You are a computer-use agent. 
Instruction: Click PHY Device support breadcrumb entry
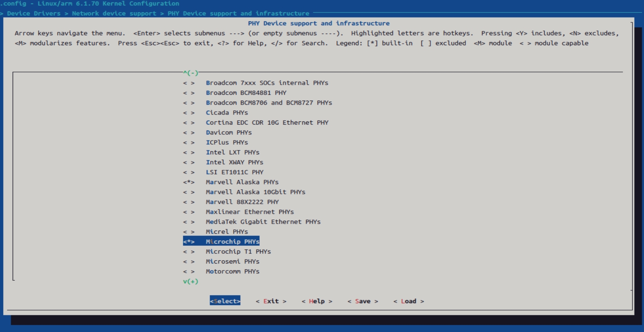[x=239, y=13]
